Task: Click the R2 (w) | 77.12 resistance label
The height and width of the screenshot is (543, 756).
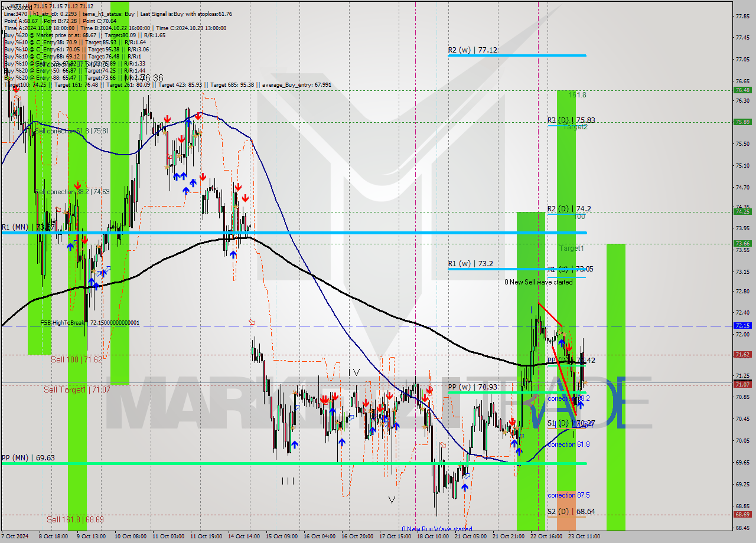Action: [x=472, y=50]
